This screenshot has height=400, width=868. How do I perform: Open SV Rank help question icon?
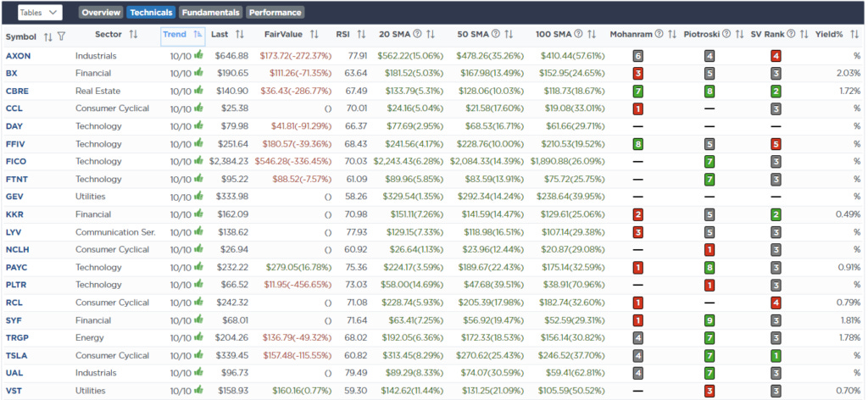(x=791, y=34)
